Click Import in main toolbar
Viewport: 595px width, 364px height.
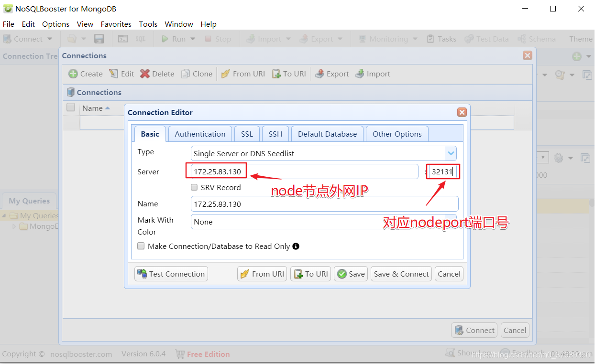(264, 39)
